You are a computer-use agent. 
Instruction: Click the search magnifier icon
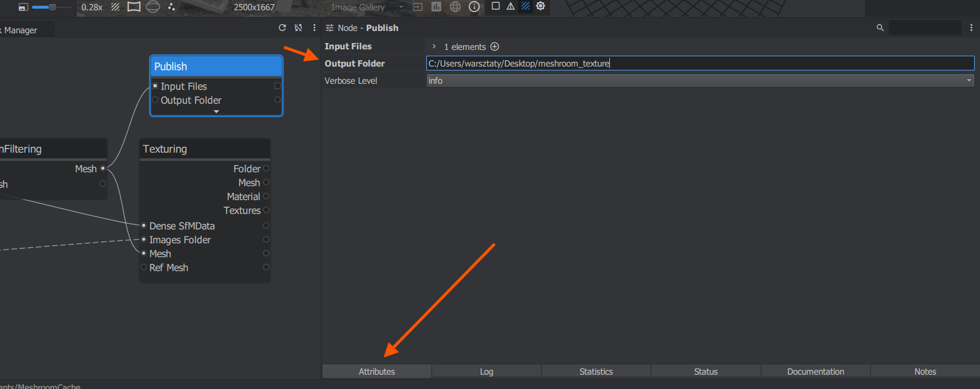click(x=880, y=28)
